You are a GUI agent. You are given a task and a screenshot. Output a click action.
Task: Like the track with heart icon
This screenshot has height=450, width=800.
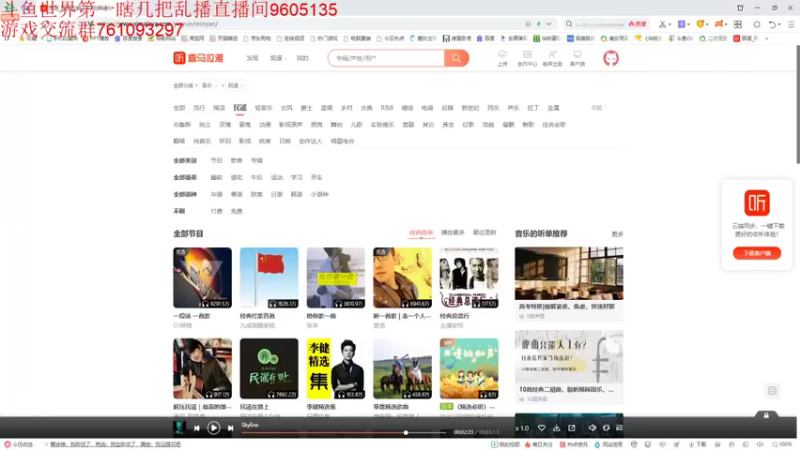[541, 428]
